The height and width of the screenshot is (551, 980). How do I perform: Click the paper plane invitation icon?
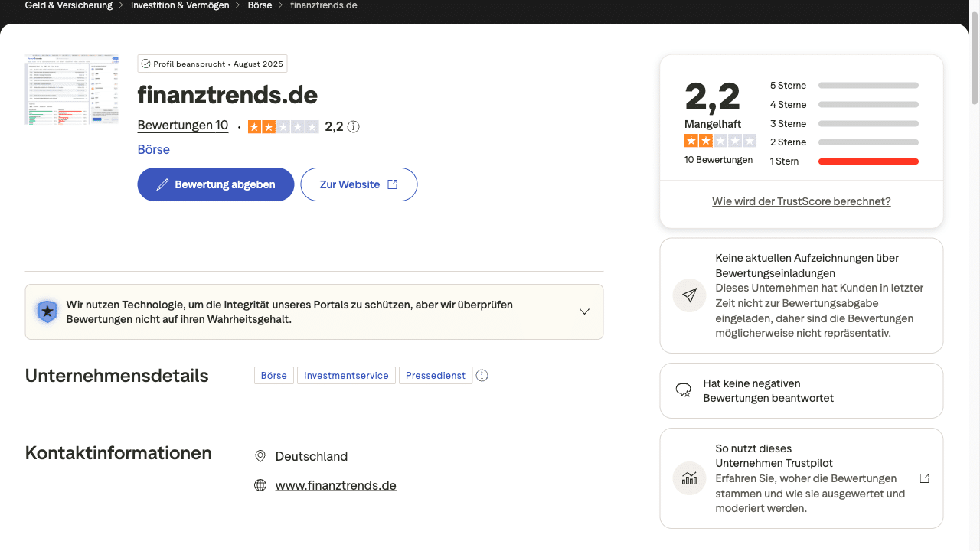689,295
